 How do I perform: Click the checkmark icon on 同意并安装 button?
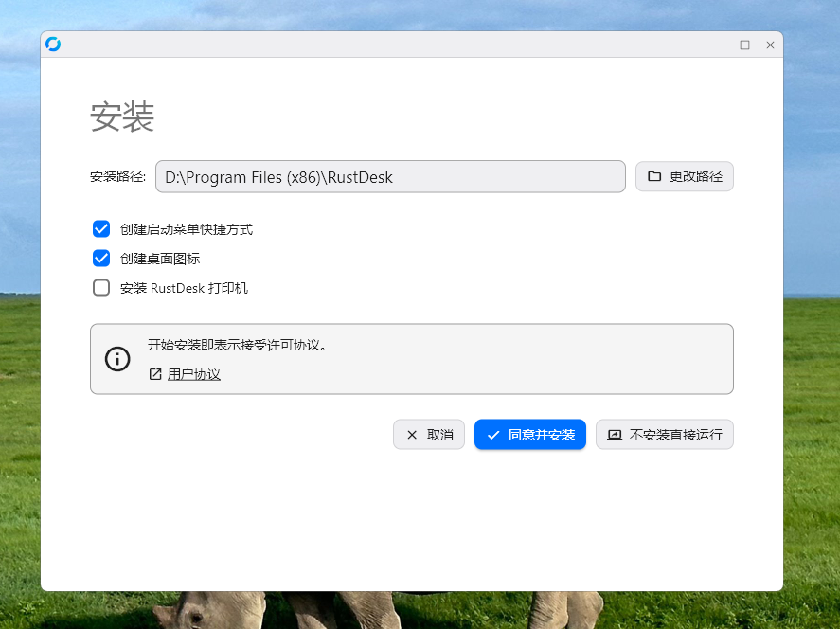click(x=493, y=434)
